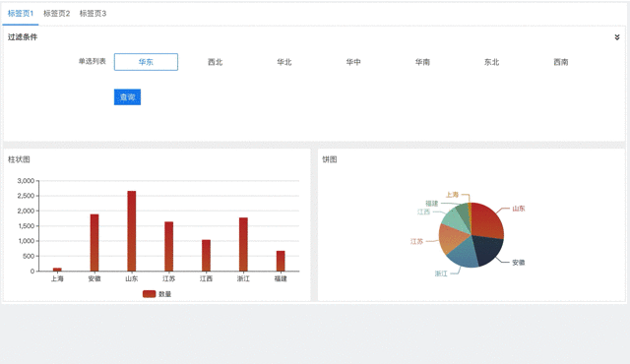Pick the 西南 region option
The image size is (630, 364).
pos(560,62)
